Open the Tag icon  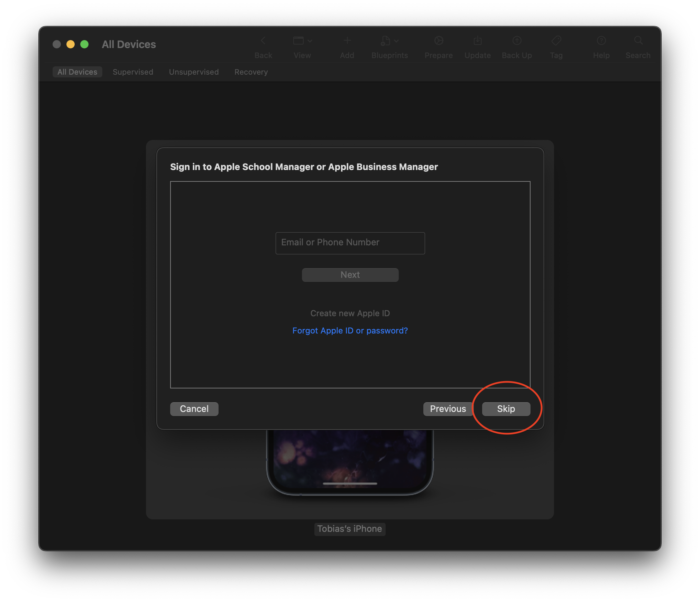click(555, 40)
